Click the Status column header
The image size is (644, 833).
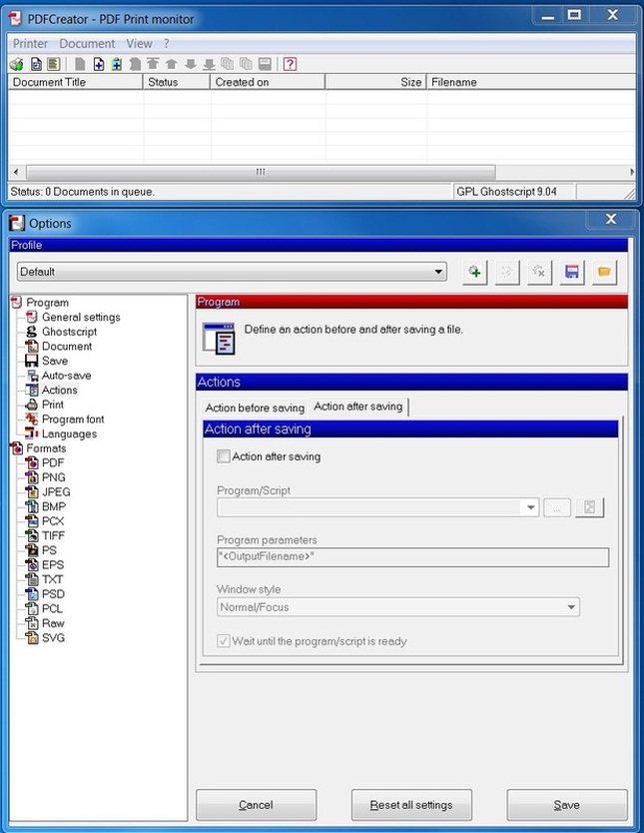[x=177, y=82]
